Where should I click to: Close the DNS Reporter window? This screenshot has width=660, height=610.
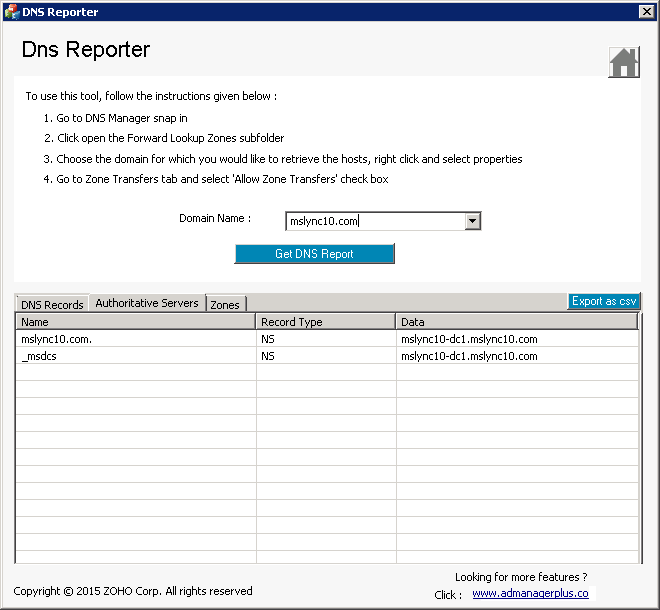(x=646, y=12)
